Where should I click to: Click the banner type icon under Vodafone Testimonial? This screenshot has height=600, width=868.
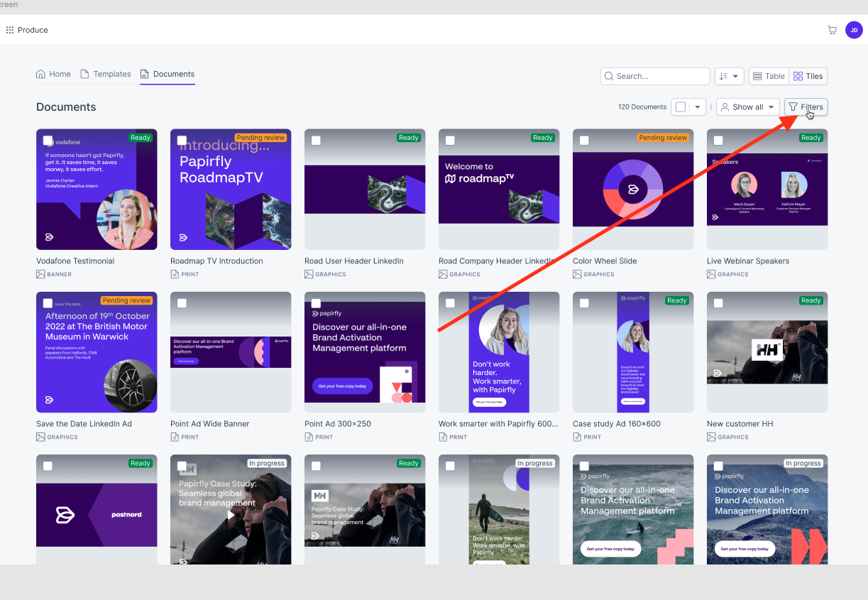(40, 274)
